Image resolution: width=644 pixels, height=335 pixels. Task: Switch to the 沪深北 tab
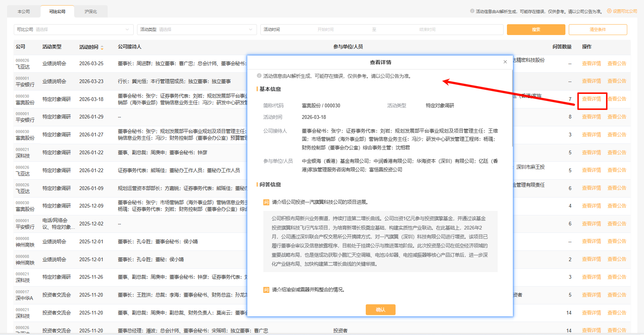[x=91, y=12]
